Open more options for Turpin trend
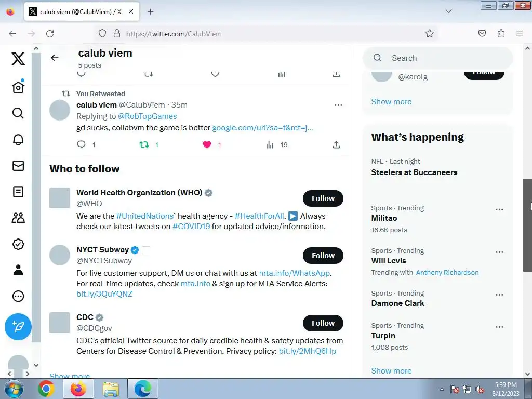The image size is (532, 399). click(499, 327)
